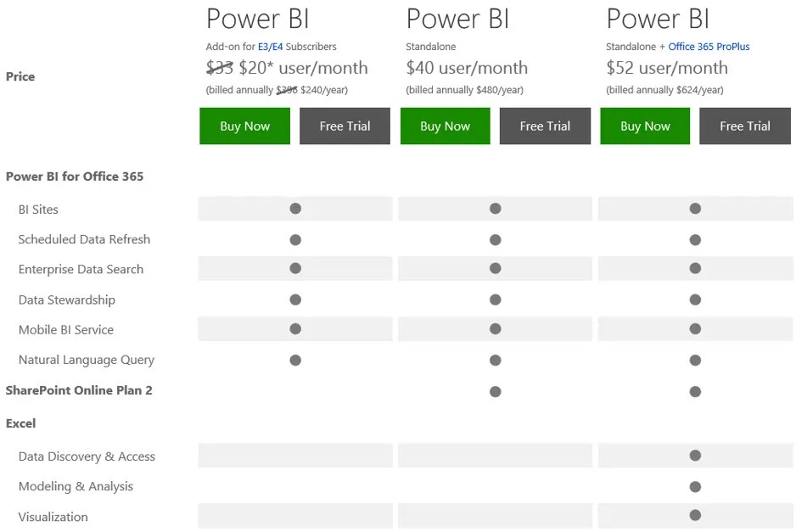796x532 pixels.
Task: Click the billed annually $624/year text
Action: pyautogui.click(x=664, y=90)
